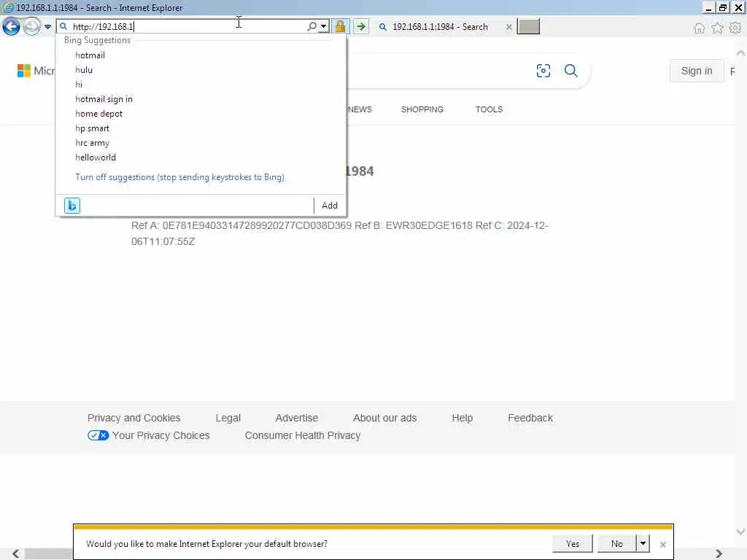Click the green Go arrow button

tap(361, 26)
